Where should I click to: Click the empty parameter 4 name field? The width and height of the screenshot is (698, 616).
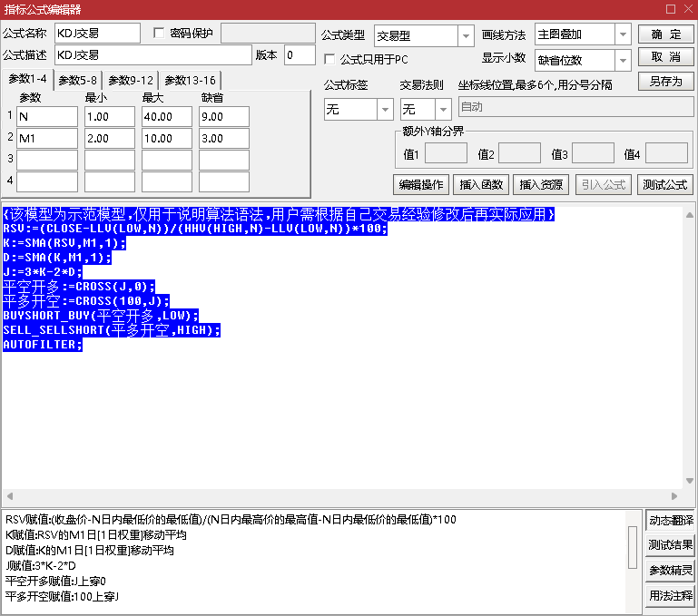click(x=47, y=182)
